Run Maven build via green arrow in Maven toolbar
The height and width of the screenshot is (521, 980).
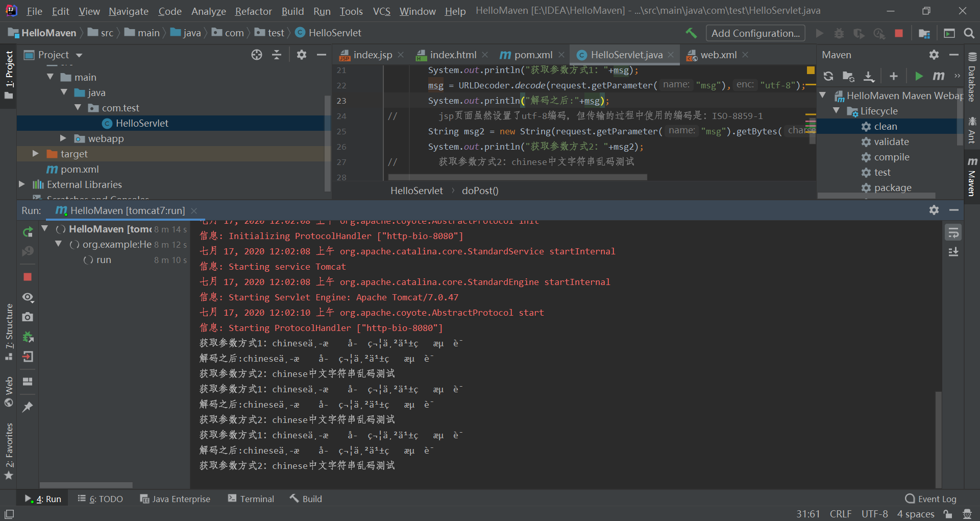tap(919, 76)
